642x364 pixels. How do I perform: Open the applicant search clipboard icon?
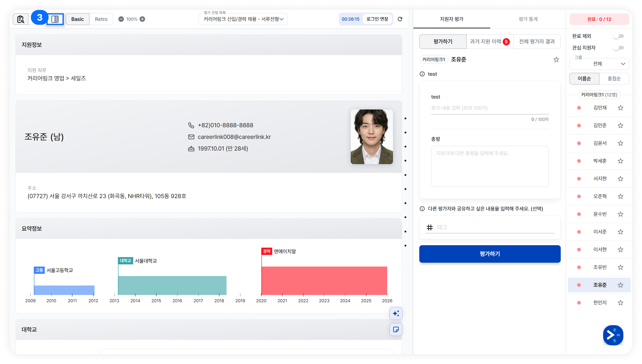(x=21, y=19)
